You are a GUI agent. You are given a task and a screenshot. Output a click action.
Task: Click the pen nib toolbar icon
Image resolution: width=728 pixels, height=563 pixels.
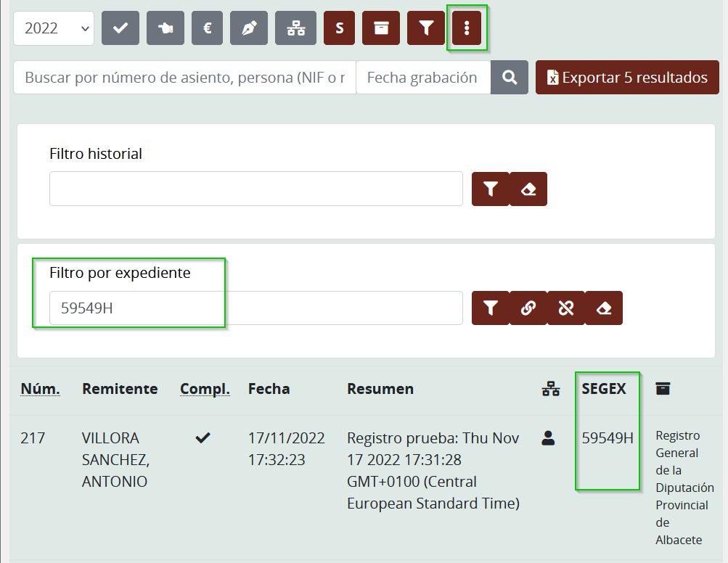[x=249, y=28]
